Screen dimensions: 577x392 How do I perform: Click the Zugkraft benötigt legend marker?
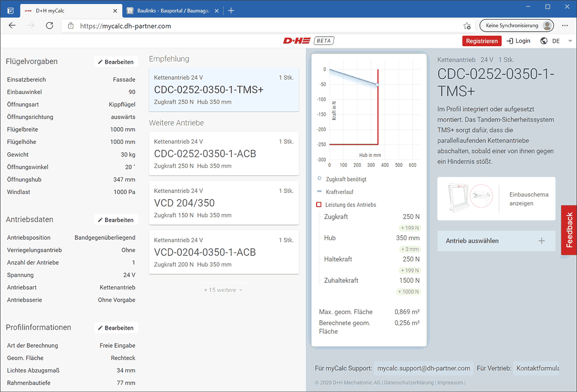coord(319,178)
